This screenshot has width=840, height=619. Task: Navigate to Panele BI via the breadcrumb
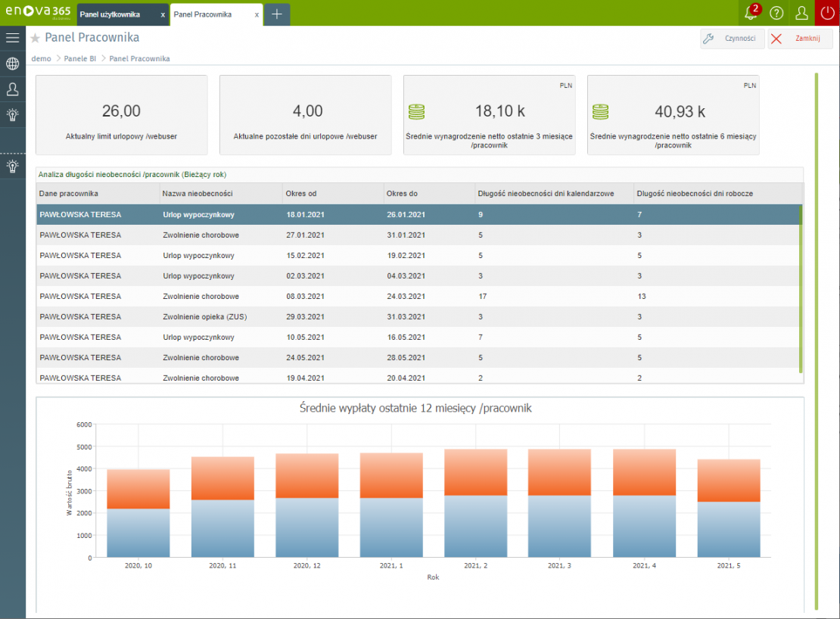click(x=80, y=58)
